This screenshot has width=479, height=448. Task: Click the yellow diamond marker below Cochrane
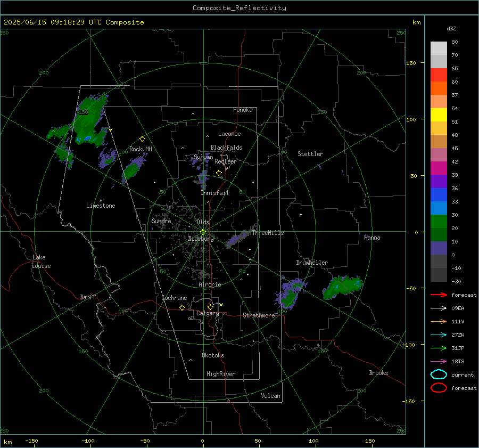(x=182, y=308)
